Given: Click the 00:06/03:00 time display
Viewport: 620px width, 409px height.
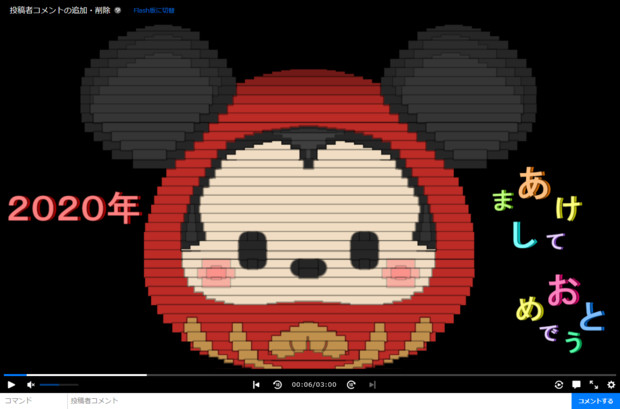Looking at the screenshot, I should (x=314, y=385).
